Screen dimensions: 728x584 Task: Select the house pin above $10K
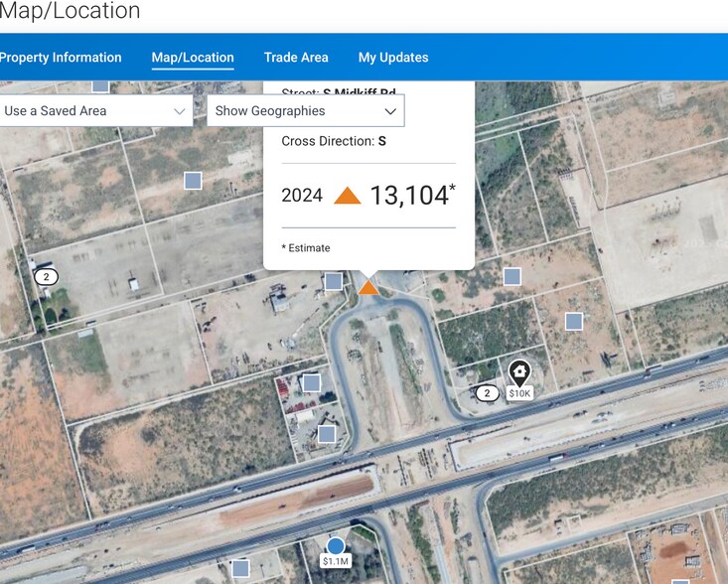(x=519, y=372)
